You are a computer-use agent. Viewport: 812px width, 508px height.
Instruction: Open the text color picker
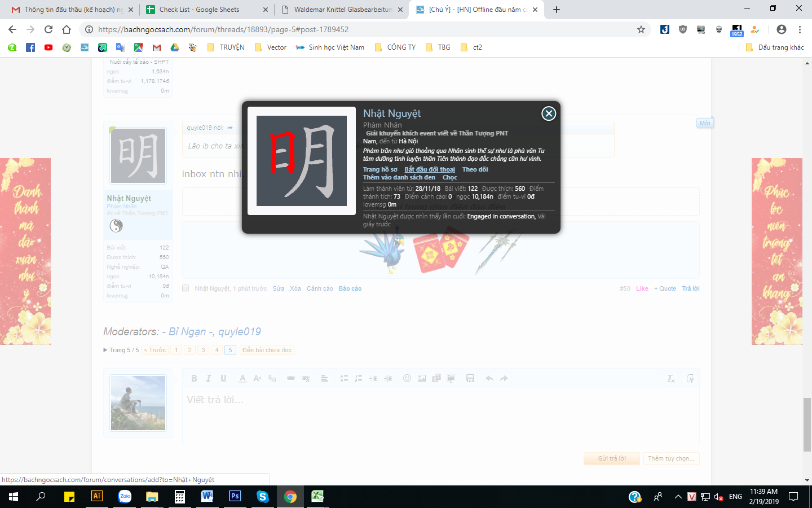click(x=242, y=378)
